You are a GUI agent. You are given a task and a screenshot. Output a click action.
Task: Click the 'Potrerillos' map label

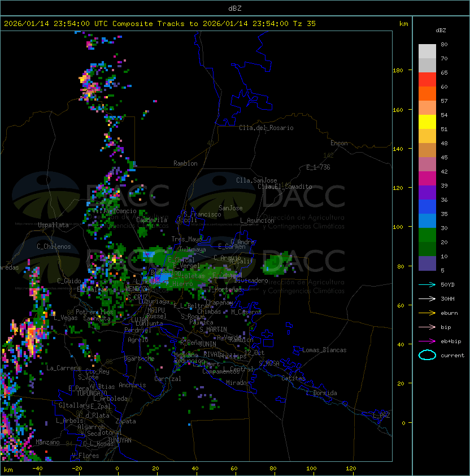coord(94,312)
